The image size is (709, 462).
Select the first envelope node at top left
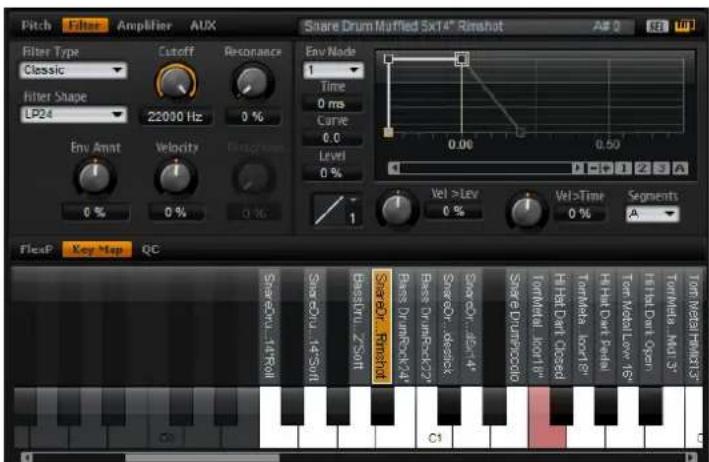pyautogui.click(x=388, y=59)
